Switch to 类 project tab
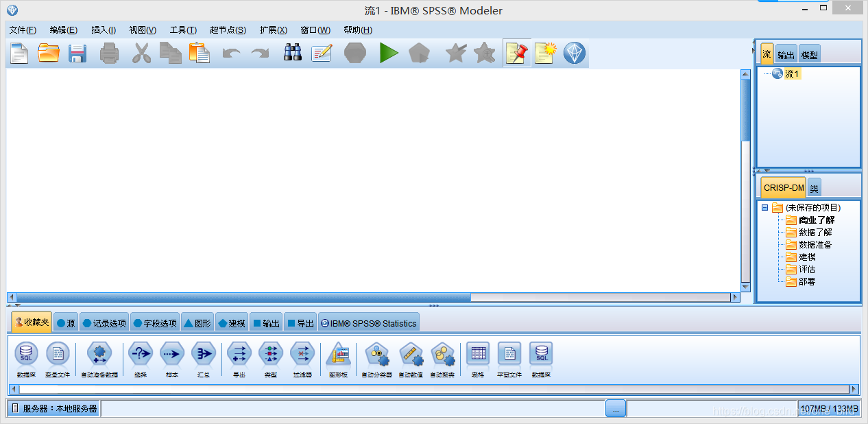 (x=814, y=188)
